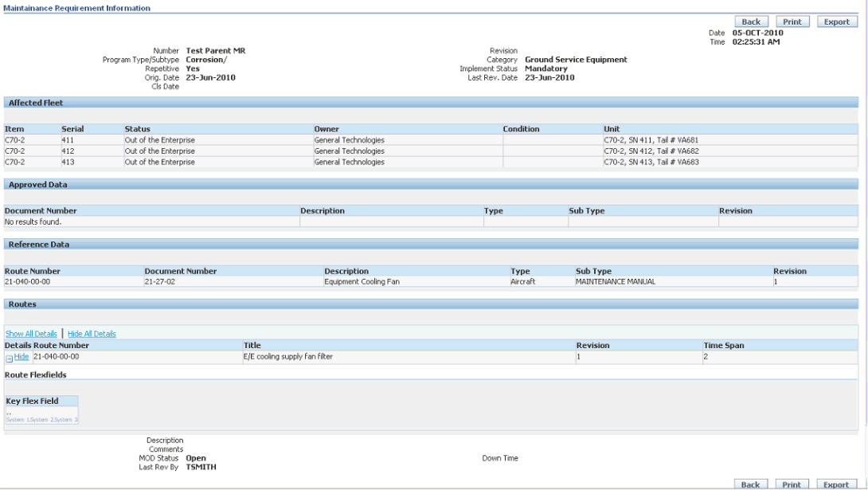Click the Maintainance Requirement Information title
The height and width of the screenshot is (490, 868).
(x=77, y=8)
